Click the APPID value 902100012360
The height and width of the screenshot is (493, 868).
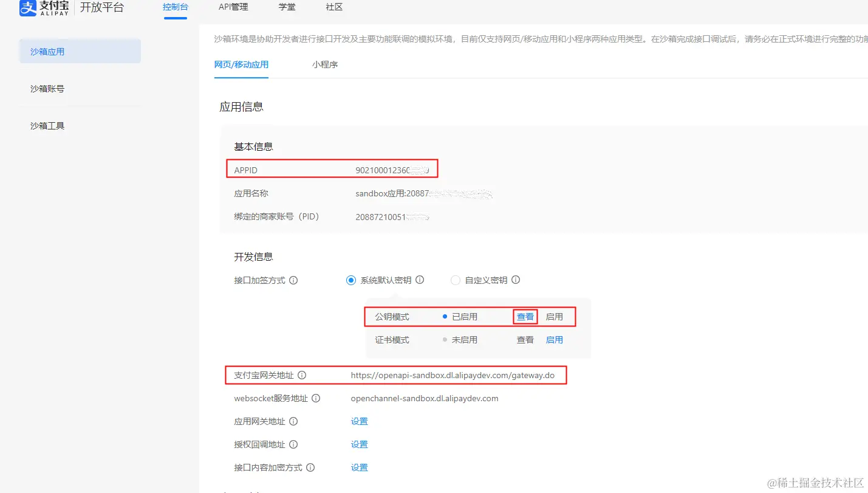392,170
